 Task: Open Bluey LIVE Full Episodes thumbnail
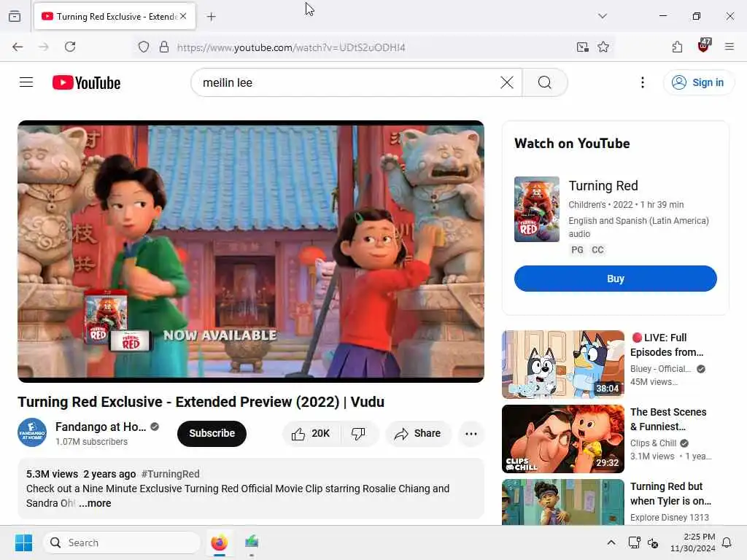[x=562, y=365]
